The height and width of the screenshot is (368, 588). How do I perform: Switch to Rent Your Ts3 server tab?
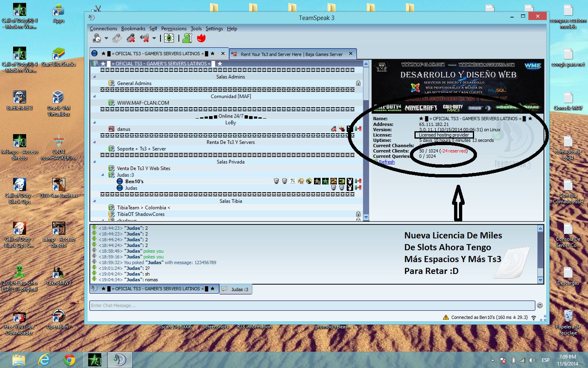292,54
